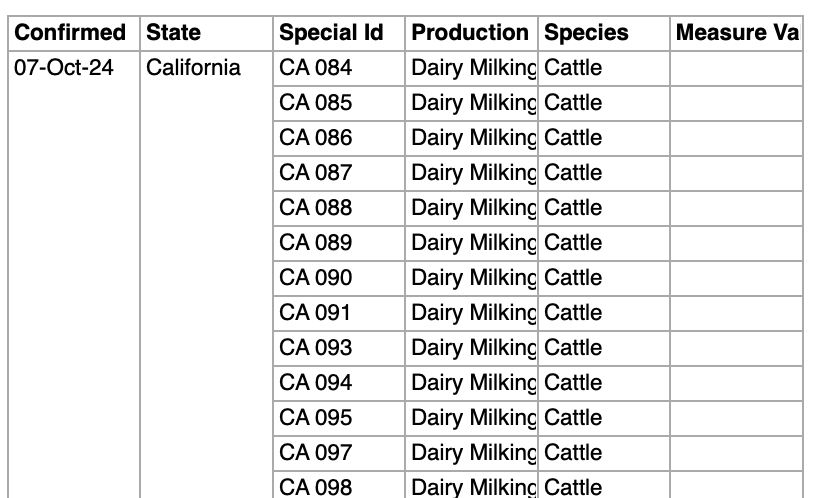
Task: Select Dairy Milking cell in CA 085 row
Action: point(474,103)
